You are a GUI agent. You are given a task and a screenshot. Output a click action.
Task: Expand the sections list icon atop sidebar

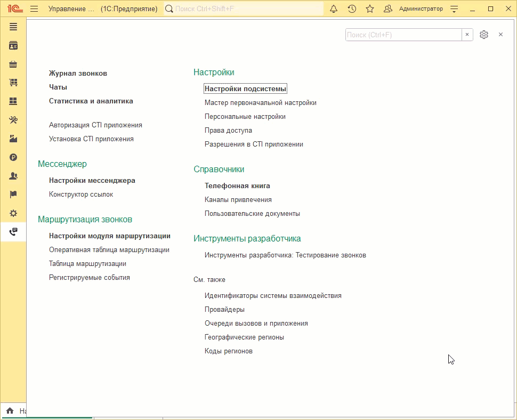(13, 27)
